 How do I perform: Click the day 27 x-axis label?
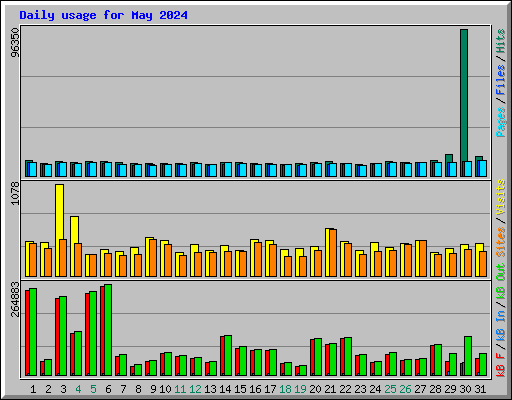[x=420, y=389]
